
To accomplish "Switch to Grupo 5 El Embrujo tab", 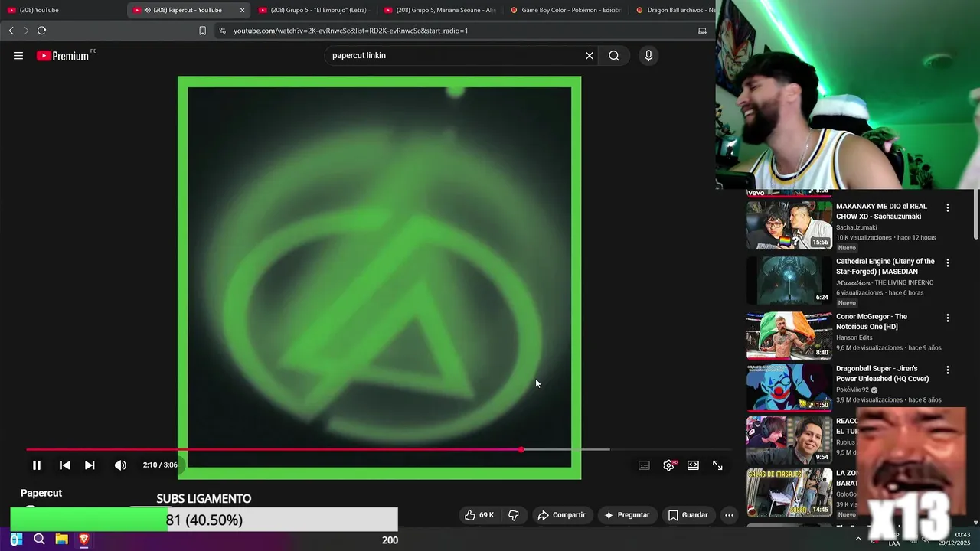I will click(312, 10).
